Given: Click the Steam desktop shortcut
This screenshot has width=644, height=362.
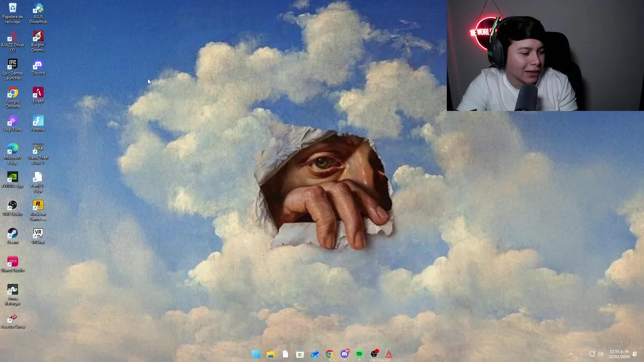Looking at the screenshot, I should (13, 237).
